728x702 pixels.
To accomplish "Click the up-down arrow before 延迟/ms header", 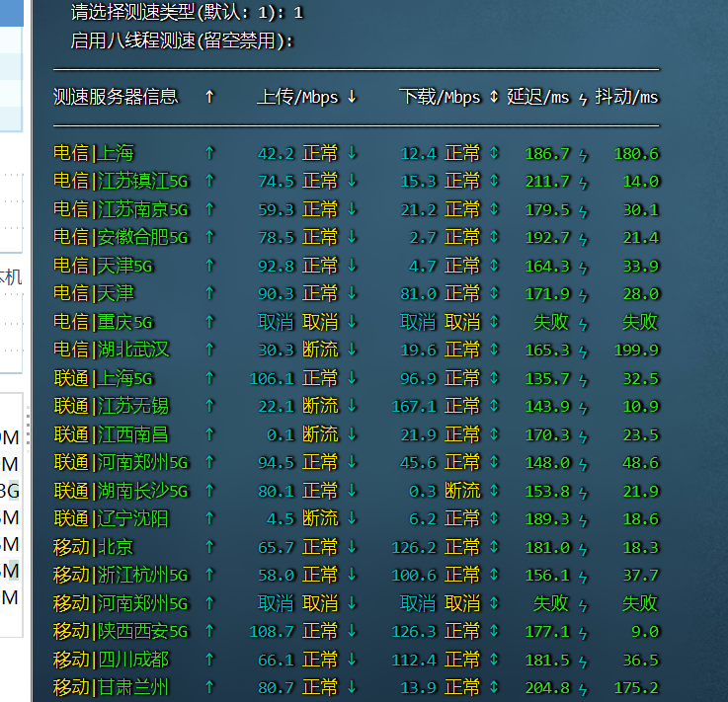I will coord(494,97).
